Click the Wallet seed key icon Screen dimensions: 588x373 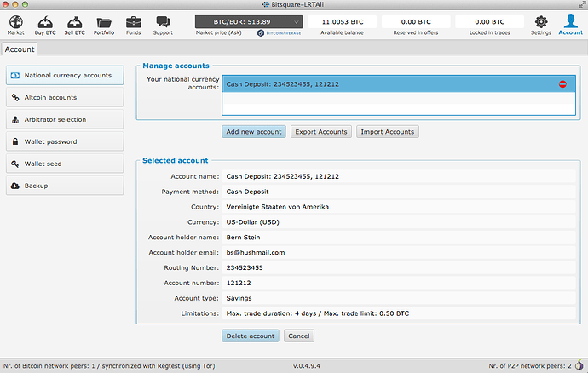tap(15, 164)
